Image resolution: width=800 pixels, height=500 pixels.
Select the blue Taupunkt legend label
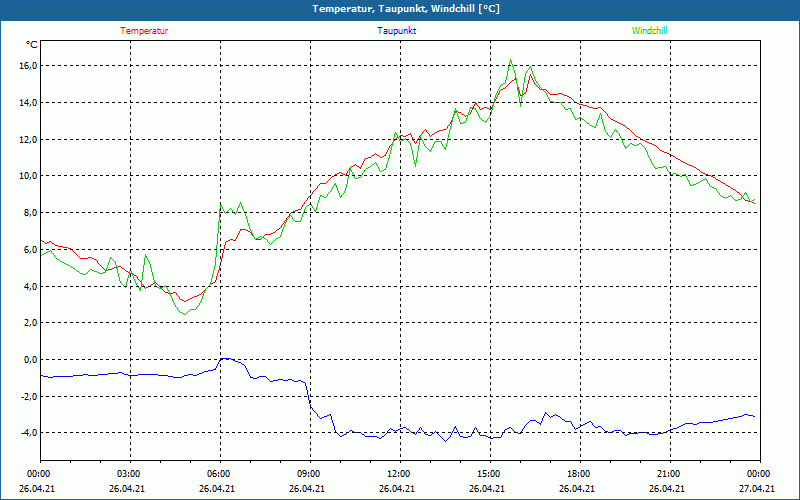(397, 31)
